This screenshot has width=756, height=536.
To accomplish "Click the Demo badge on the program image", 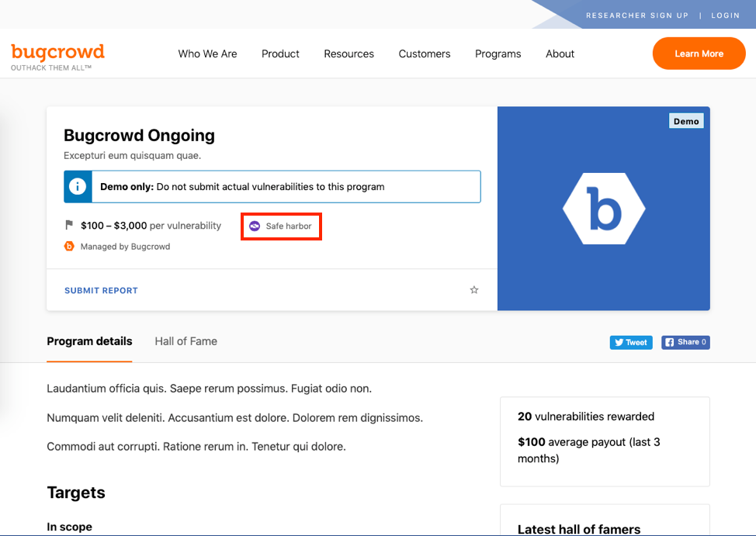I will [686, 121].
